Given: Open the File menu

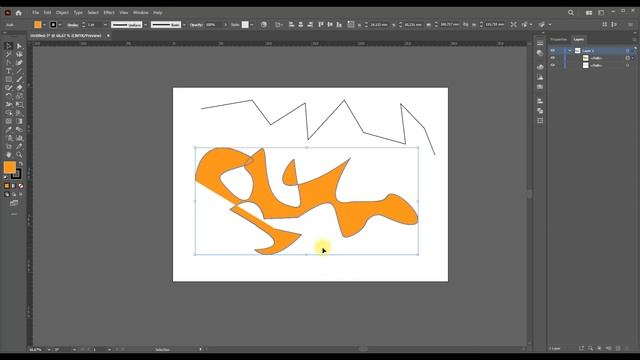Looking at the screenshot, I should (36, 13).
